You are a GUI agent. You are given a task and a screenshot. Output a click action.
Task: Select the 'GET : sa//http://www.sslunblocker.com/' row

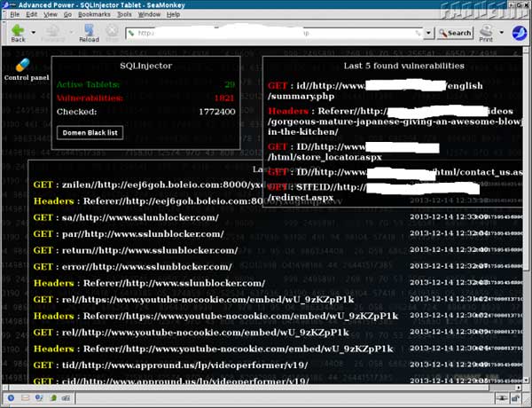coord(126,217)
